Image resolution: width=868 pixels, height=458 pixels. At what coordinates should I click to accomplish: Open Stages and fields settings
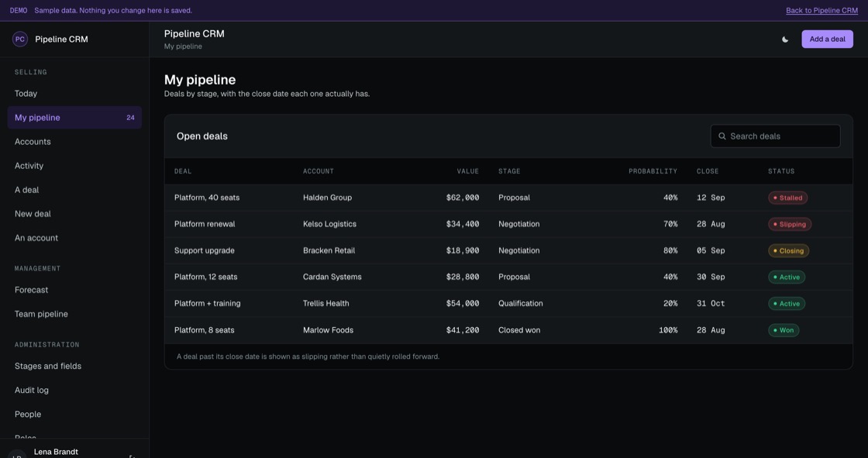point(74,366)
